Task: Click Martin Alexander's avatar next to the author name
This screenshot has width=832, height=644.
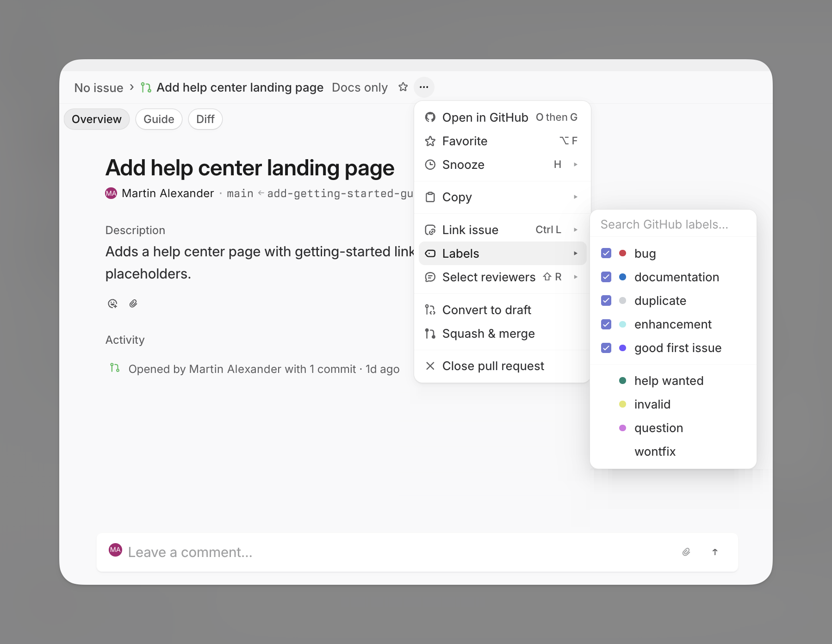Action: tap(111, 193)
